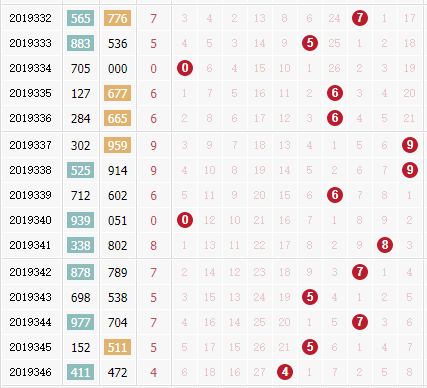Select teal highlighted number 565

click(x=80, y=18)
